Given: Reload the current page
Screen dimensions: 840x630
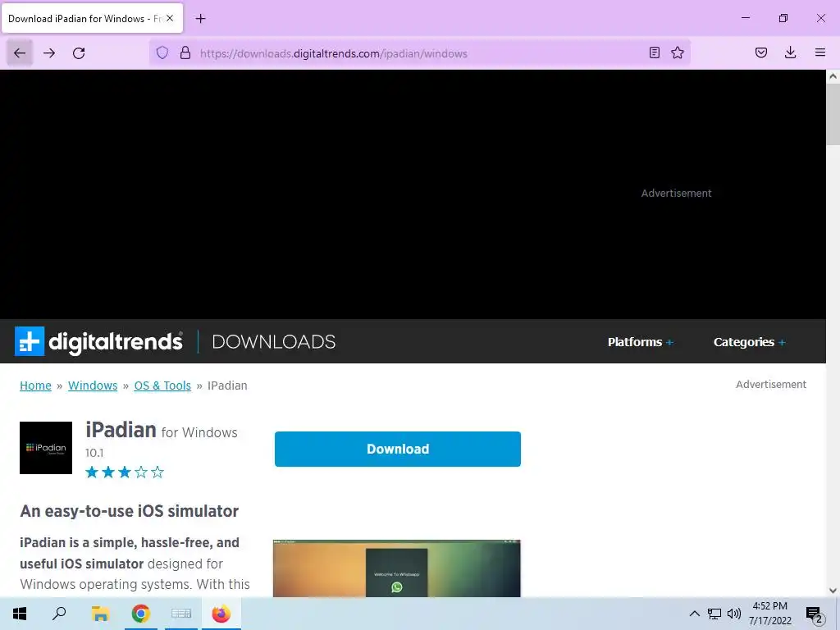Looking at the screenshot, I should coord(79,53).
